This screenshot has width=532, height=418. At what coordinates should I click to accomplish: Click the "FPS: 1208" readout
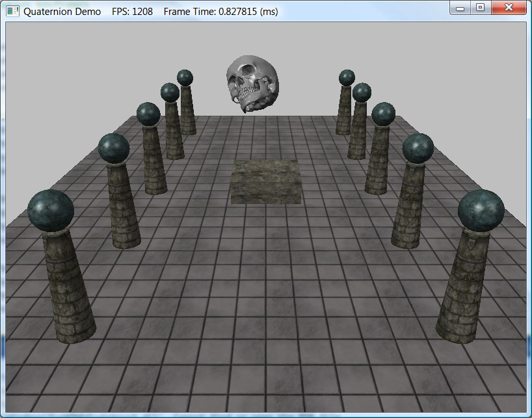pyautogui.click(x=132, y=12)
